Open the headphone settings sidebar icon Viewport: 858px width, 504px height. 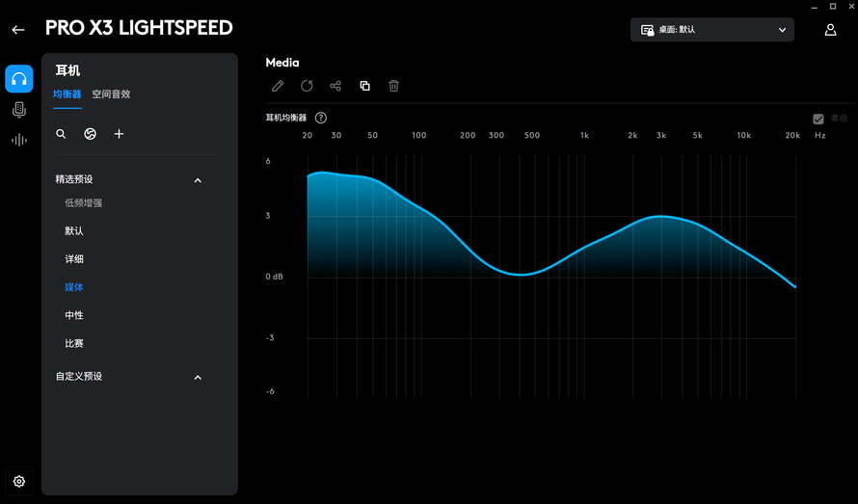[19, 79]
